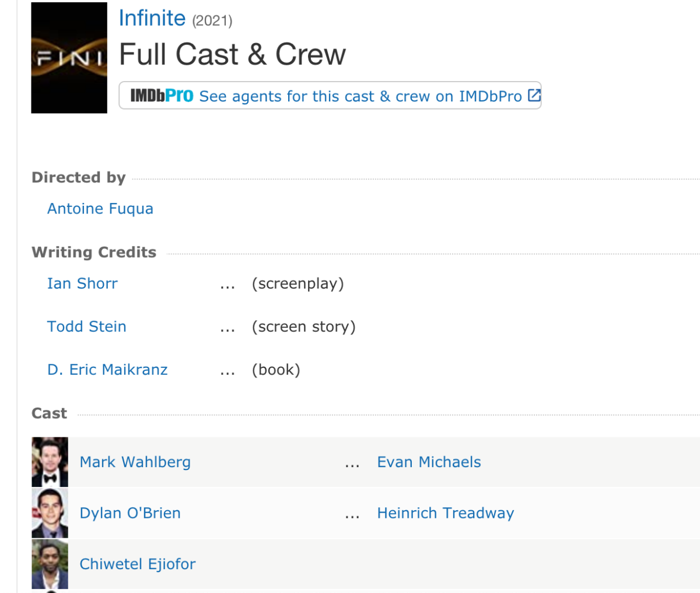View the Evan Michaels character page
The height and width of the screenshot is (593, 700).
(x=429, y=462)
